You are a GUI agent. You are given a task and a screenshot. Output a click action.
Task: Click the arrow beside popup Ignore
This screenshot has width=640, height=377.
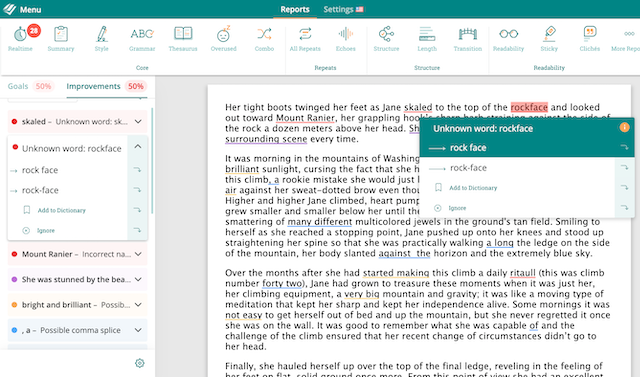pos(624,207)
